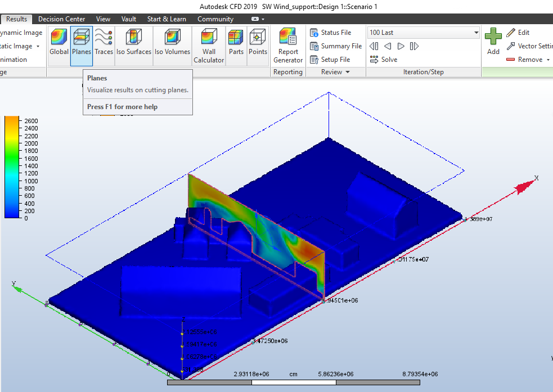
Task: Click the Planes cutting plane tool
Action: [x=82, y=42]
